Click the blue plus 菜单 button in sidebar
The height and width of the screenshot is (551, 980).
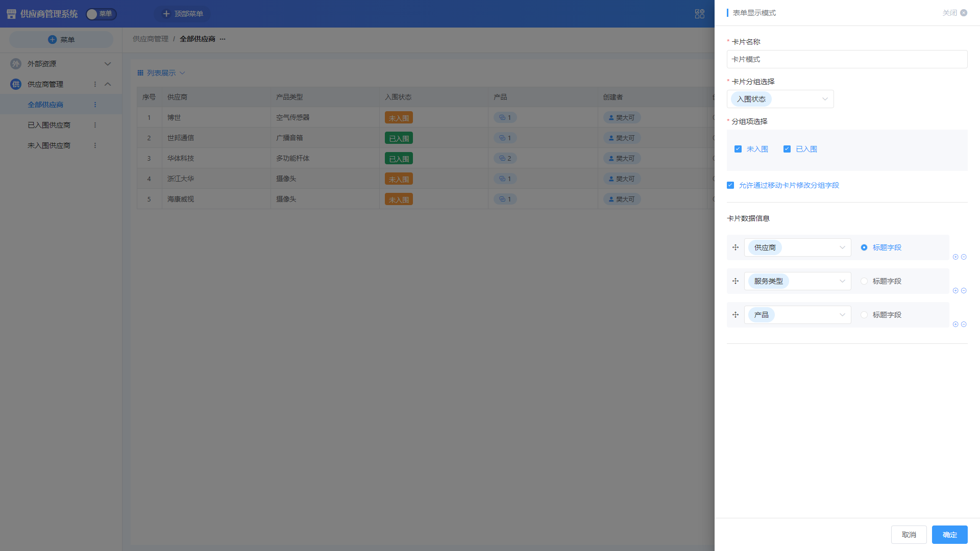[61, 39]
